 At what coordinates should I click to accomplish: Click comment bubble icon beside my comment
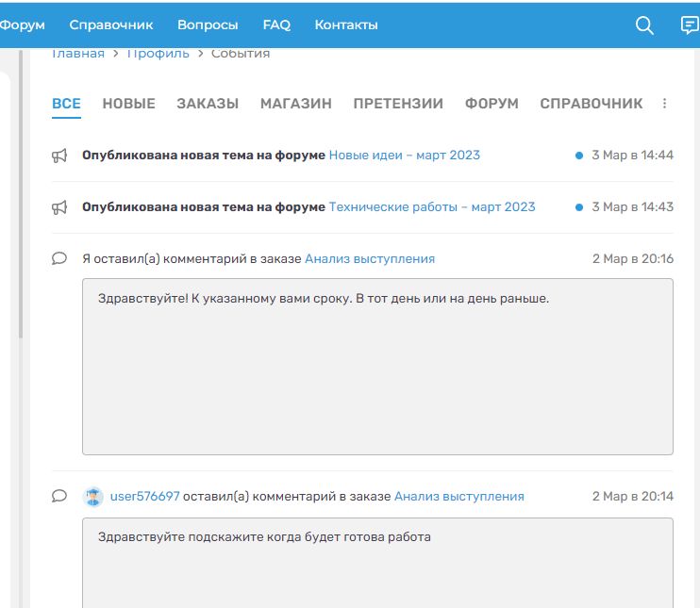click(59, 258)
